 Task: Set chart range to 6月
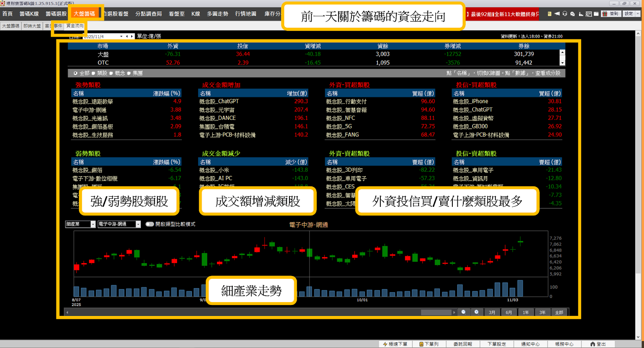pos(509,312)
